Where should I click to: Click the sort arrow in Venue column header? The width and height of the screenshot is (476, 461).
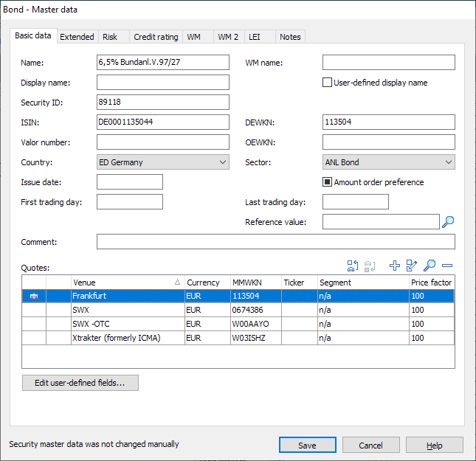click(x=177, y=283)
